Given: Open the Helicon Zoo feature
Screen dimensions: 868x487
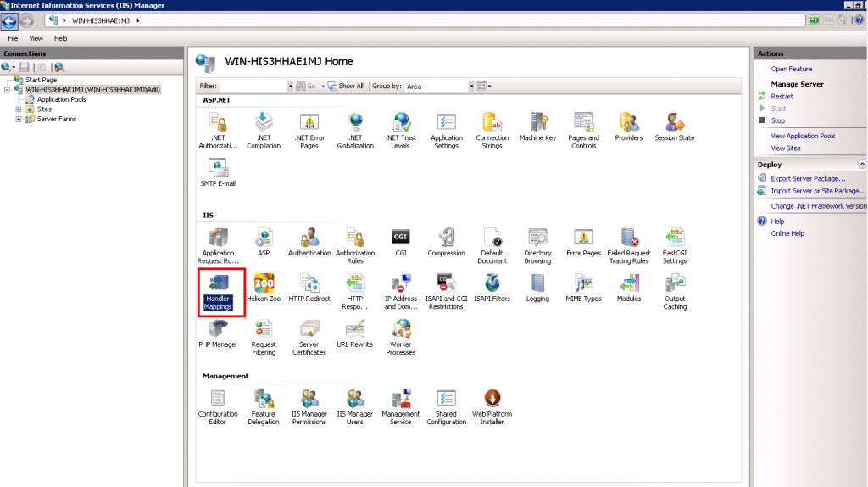Looking at the screenshot, I should coord(264,288).
